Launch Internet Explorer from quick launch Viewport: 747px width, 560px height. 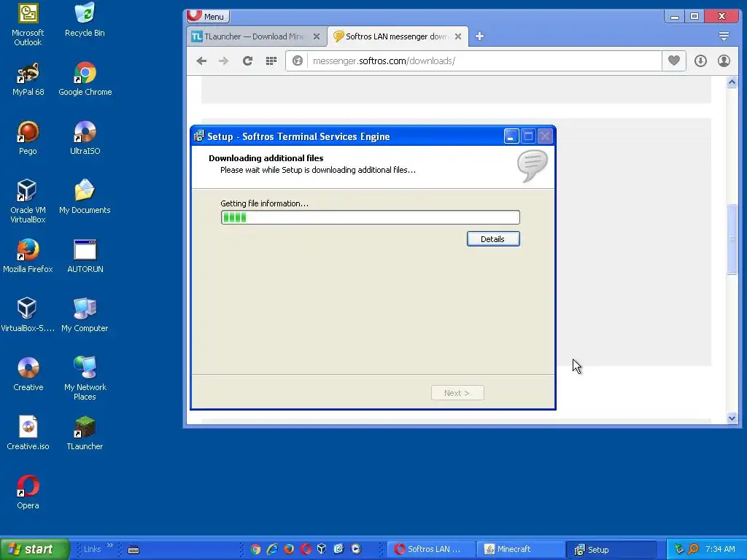[273, 549]
